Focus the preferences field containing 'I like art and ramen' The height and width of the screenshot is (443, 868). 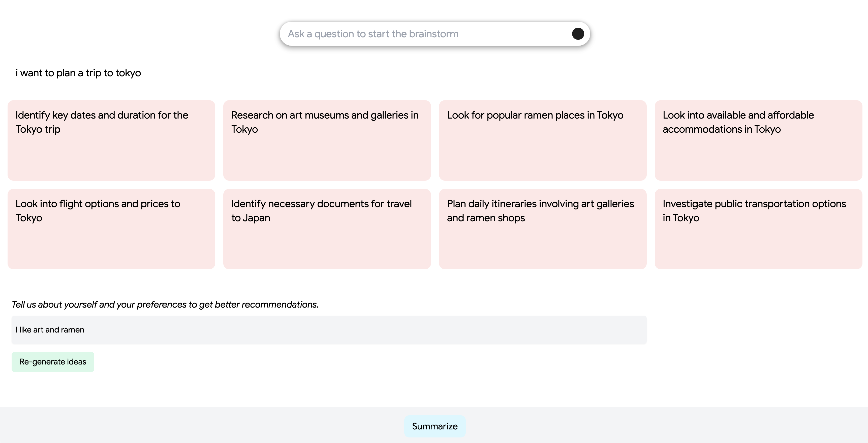pyautogui.click(x=329, y=330)
